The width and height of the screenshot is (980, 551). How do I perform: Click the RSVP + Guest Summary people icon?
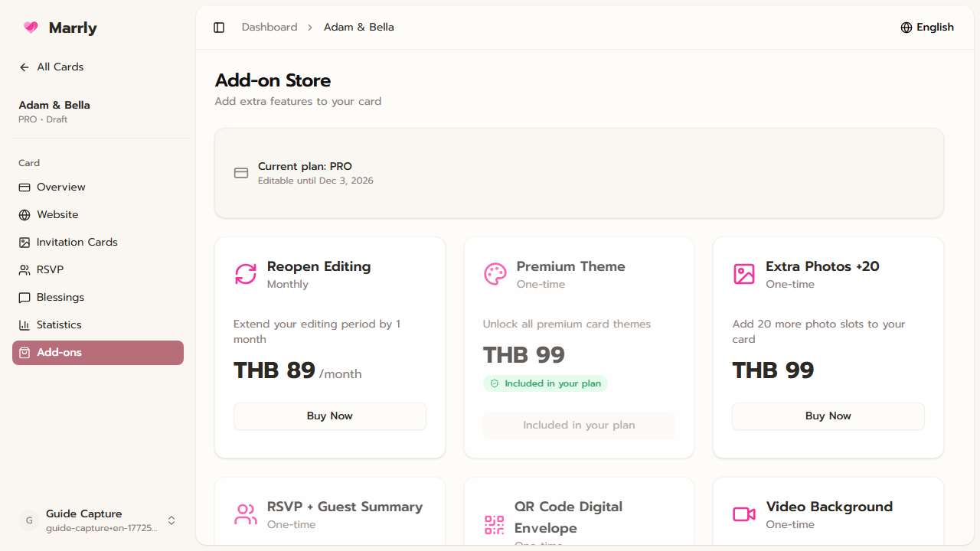(245, 514)
